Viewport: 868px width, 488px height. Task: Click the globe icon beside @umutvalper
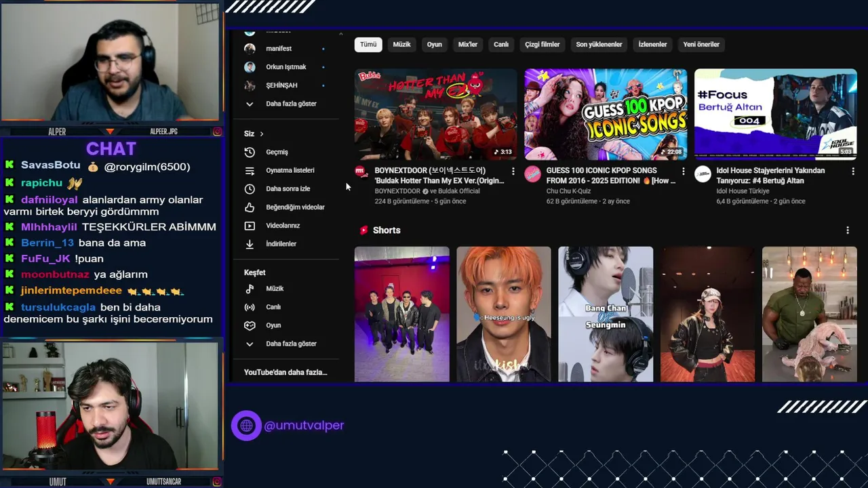click(246, 426)
